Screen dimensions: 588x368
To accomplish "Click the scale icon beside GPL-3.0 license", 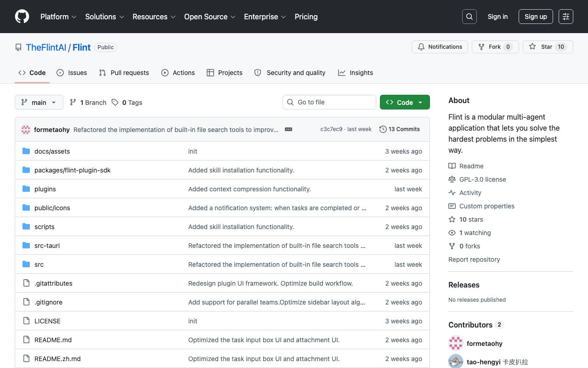I will pos(452,179).
